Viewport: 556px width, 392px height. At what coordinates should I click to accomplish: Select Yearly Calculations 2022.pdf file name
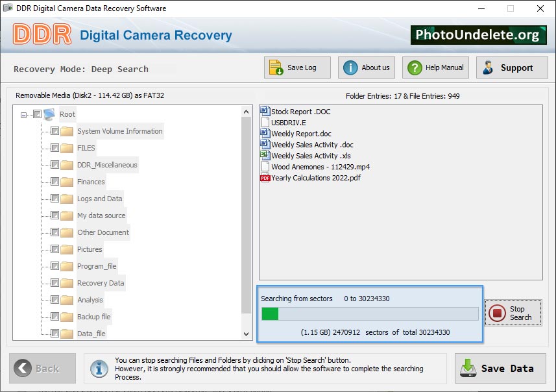[316, 178]
